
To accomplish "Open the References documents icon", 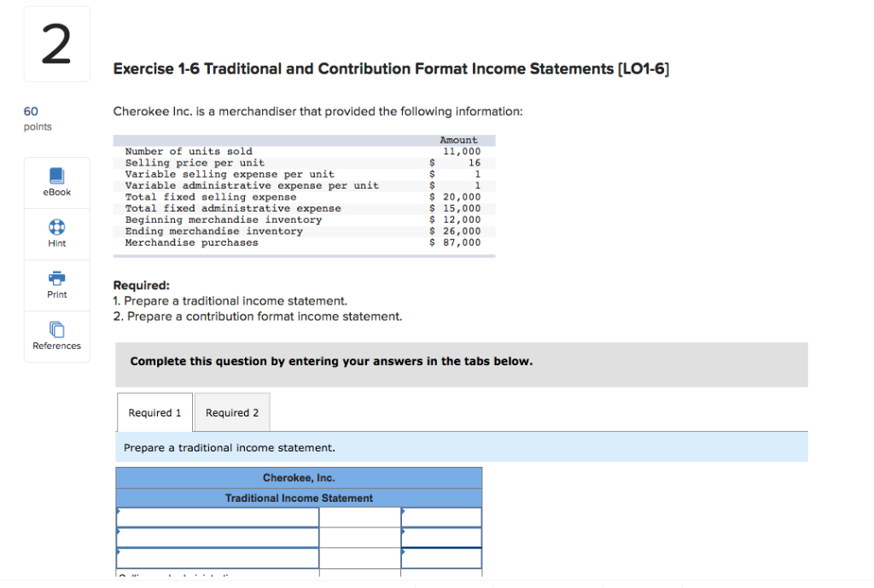I will coord(57,329).
